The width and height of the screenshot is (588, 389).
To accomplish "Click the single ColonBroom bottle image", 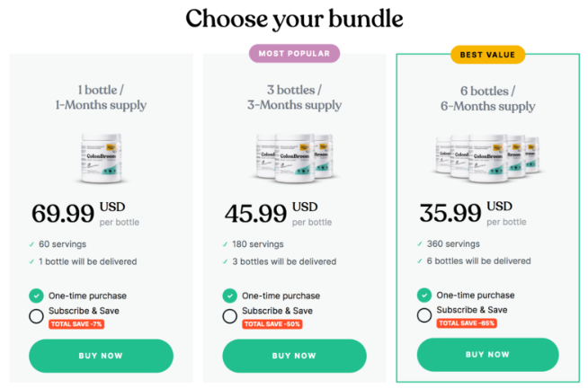I will (x=102, y=158).
